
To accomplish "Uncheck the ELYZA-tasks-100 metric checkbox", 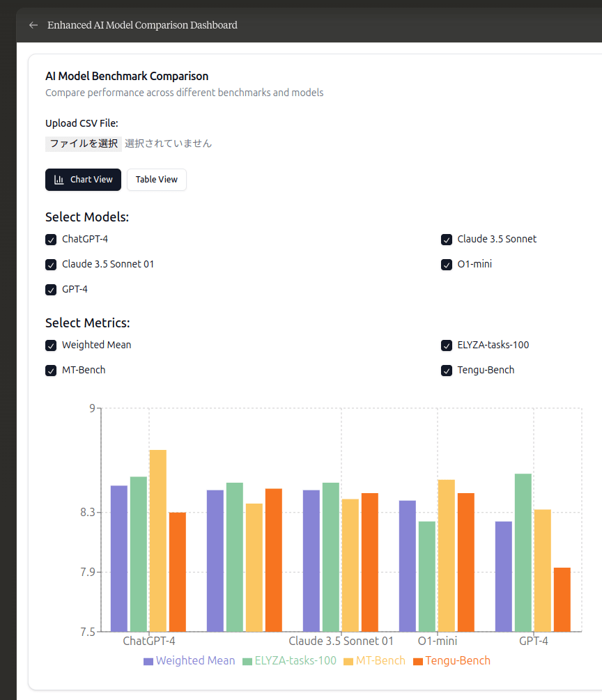I will pyautogui.click(x=447, y=345).
